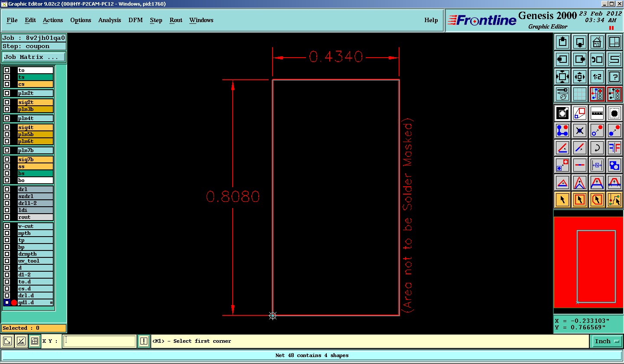
Task: Open the File menu
Action: (x=12, y=20)
